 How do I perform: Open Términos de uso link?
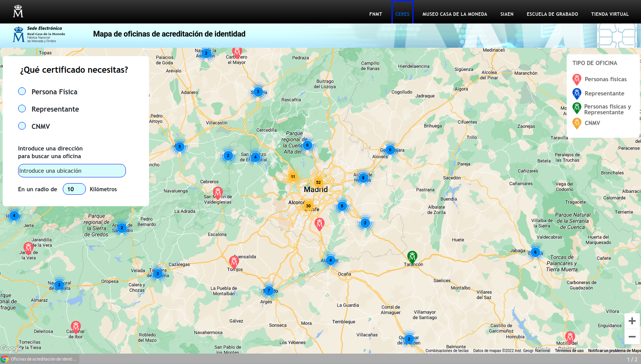tap(569, 351)
